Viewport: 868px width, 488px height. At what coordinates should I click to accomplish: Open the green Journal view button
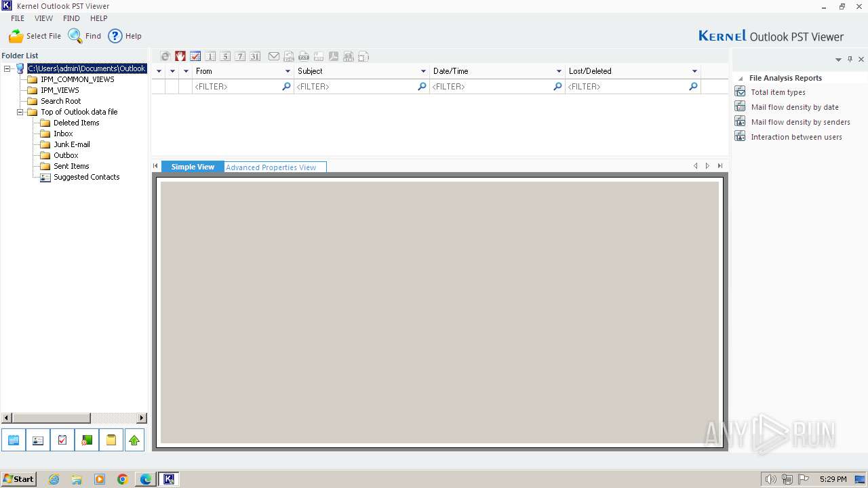pyautogui.click(x=87, y=441)
